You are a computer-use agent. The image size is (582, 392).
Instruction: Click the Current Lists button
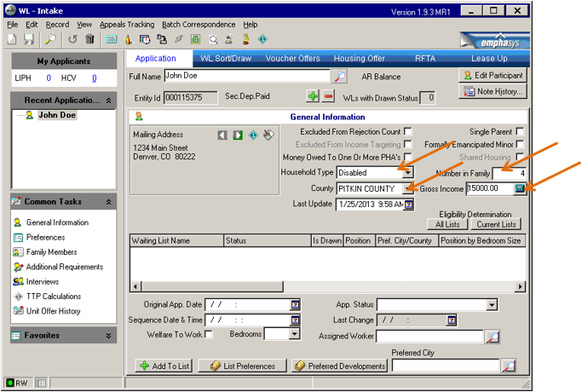(496, 224)
